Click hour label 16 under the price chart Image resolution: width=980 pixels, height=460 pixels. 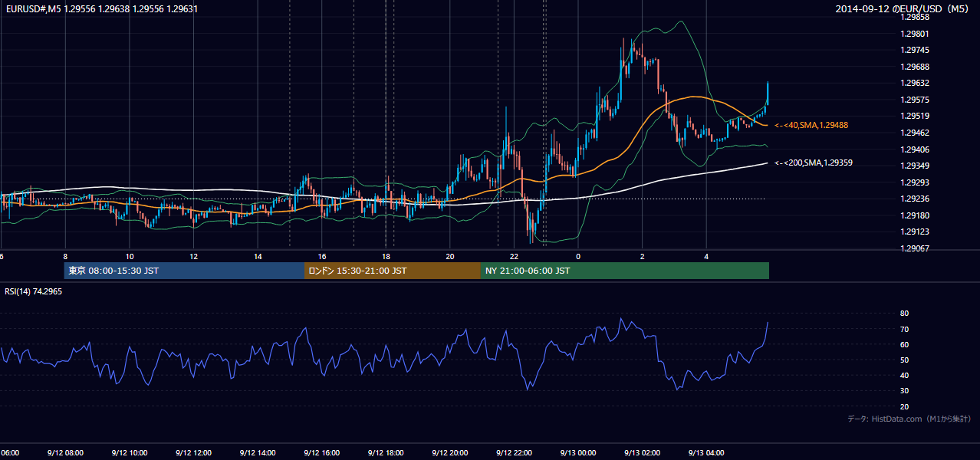pyautogui.click(x=322, y=256)
